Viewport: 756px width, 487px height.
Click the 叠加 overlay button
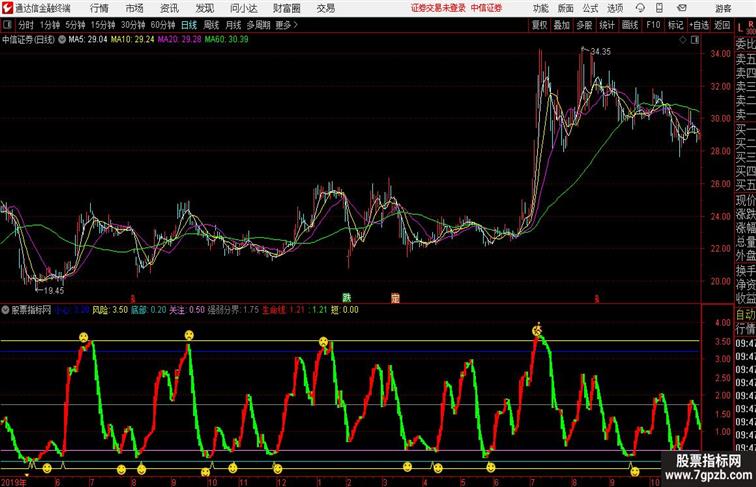561,25
